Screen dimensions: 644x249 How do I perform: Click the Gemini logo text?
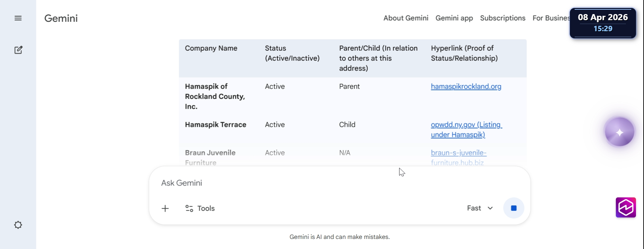pos(61,18)
